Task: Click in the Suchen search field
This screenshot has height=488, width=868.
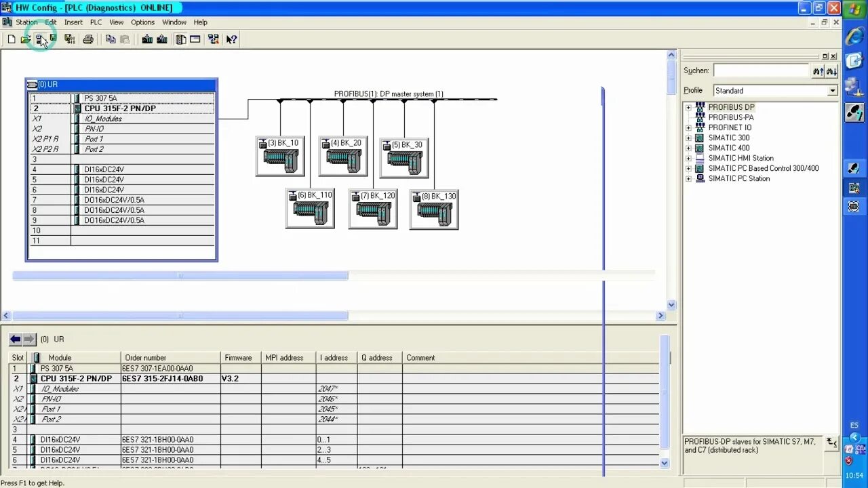Action: tap(762, 70)
